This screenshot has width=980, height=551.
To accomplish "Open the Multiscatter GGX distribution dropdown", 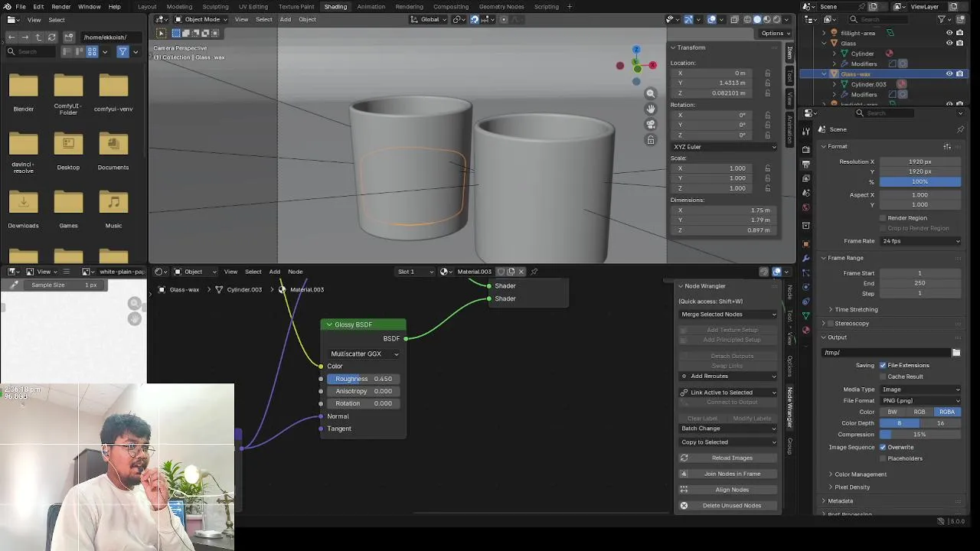I will (364, 354).
